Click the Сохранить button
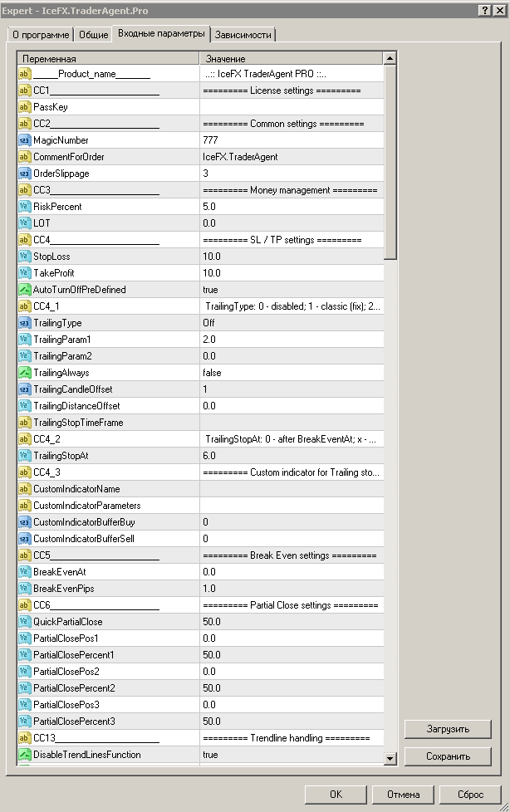Viewport: 510px width, 812px height. (x=448, y=756)
